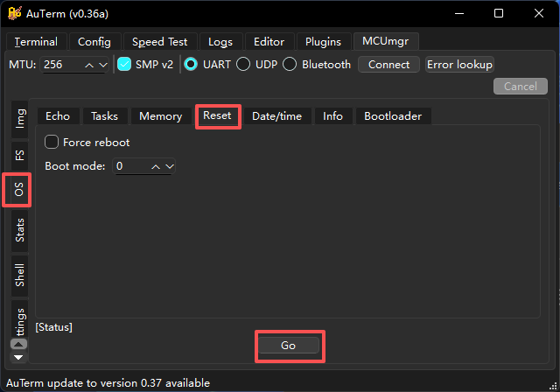This screenshot has width=560, height=392.
Task: Click the Connect button
Action: click(388, 65)
